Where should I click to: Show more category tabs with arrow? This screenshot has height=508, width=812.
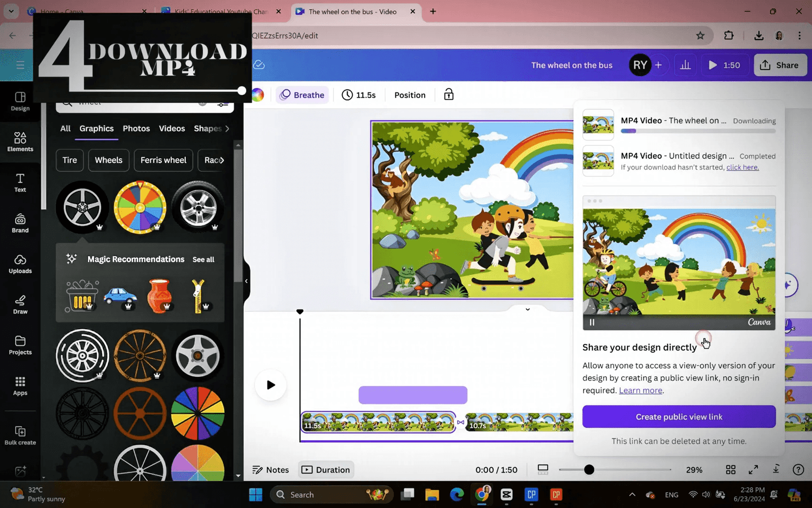227,129
